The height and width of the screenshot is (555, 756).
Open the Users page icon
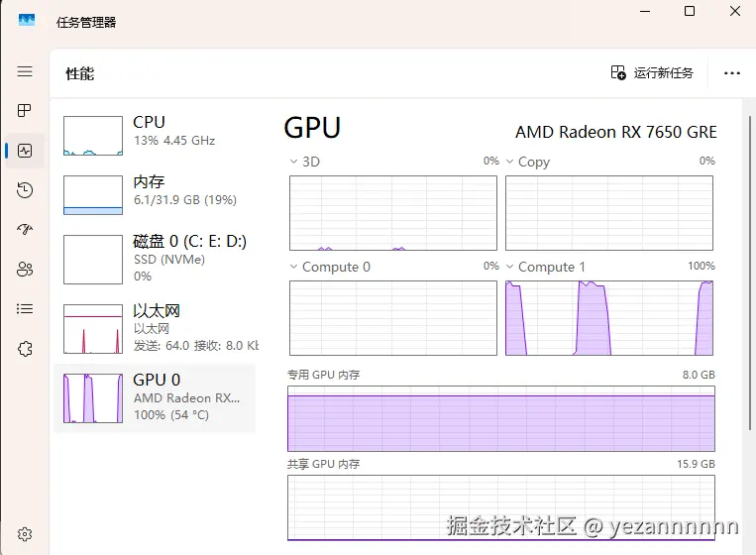pos(25,270)
